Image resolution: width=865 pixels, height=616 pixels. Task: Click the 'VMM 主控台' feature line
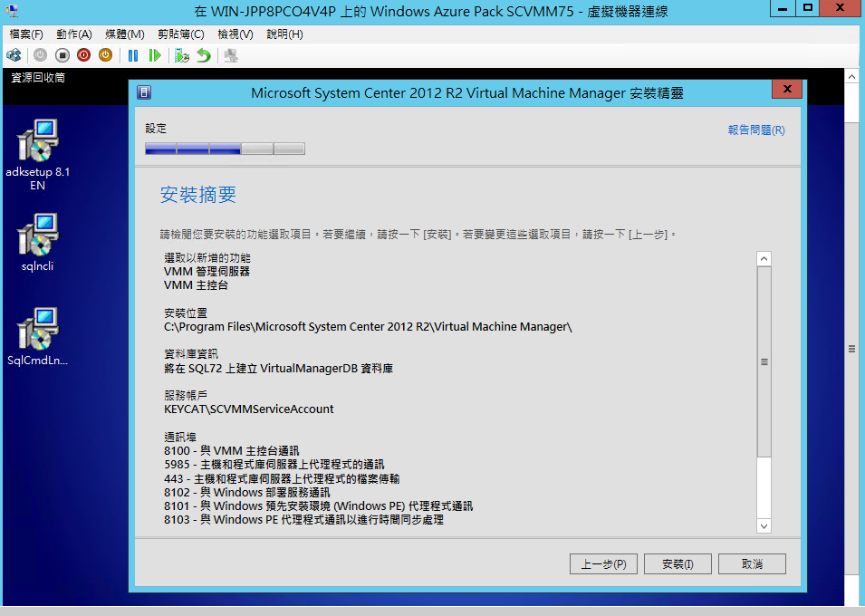(x=196, y=285)
